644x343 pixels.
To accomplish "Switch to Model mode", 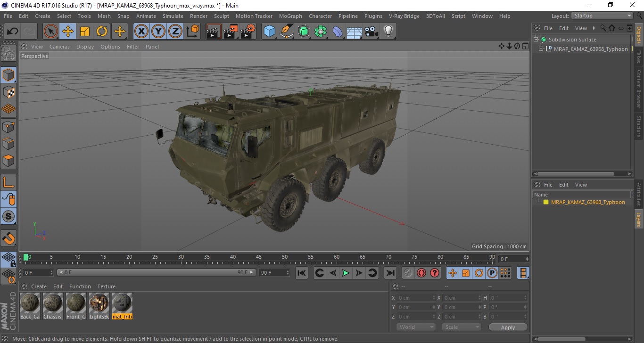I will pyautogui.click(x=8, y=74).
